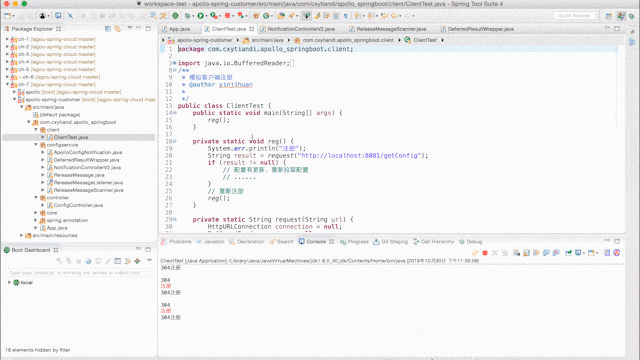This screenshot has height=360, width=640.
Task: Expand ch-1 project in Package Explorer
Action: coord(7,39)
